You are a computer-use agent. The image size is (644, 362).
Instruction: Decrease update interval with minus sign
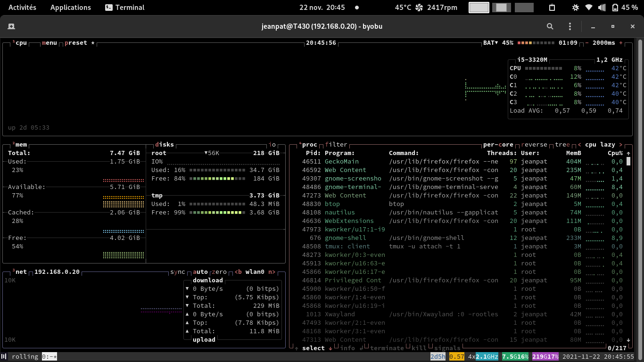pos(587,43)
